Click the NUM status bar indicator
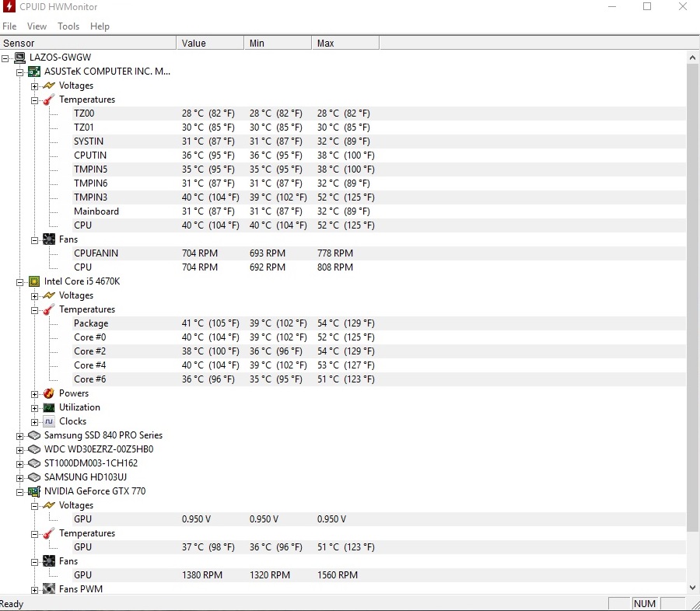This screenshot has height=611, width=700. tap(645, 604)
